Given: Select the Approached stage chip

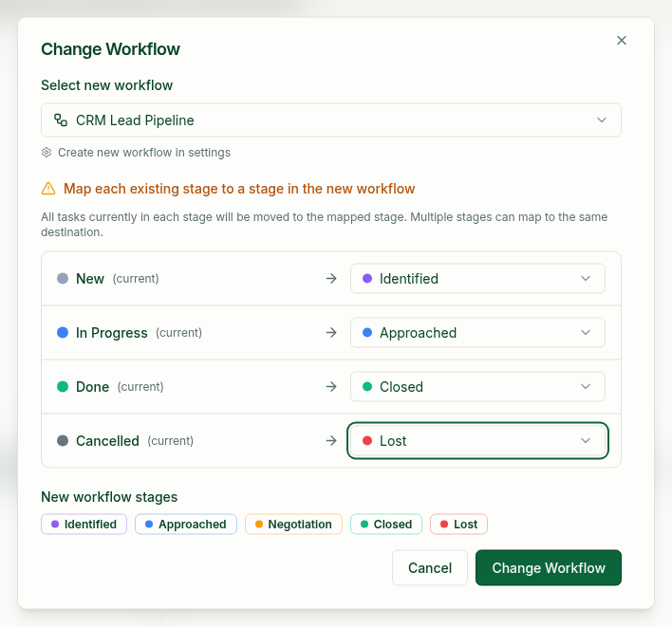Looking at the screenshot, I should pos(186,525).
